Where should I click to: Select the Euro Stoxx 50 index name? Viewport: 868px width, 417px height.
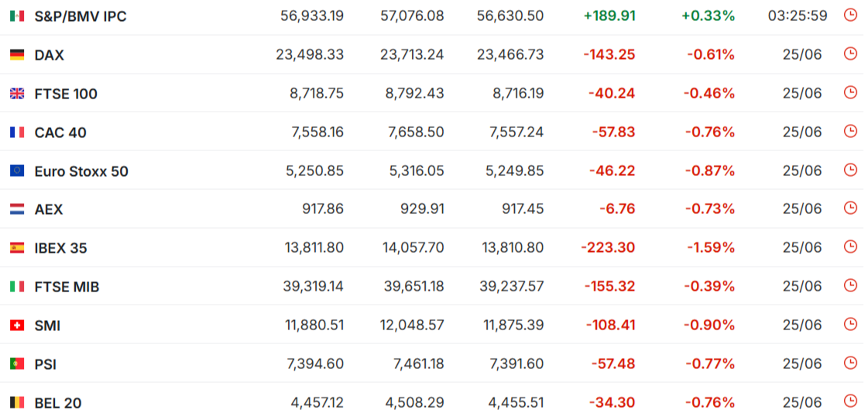click(81, 171)
